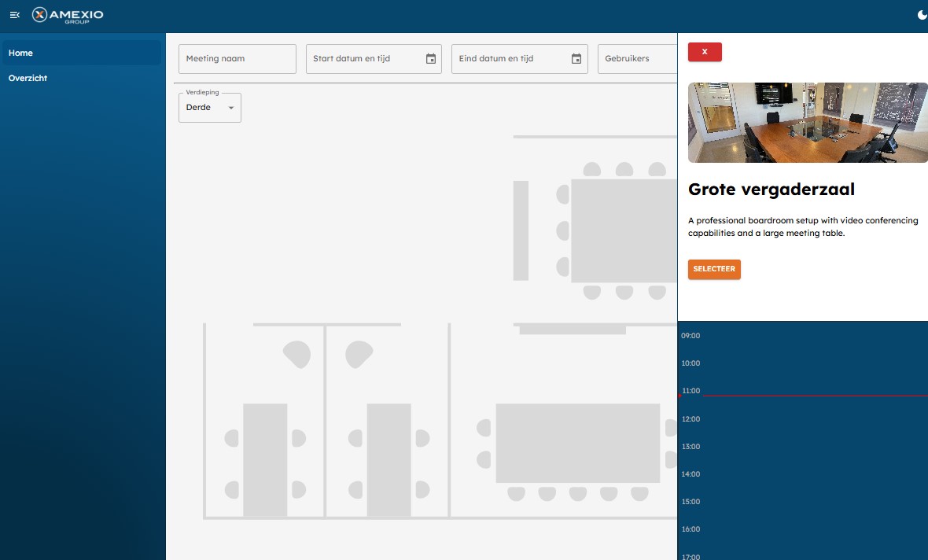Toggle dark mode with the moon icon
Viewport: 928px width, 560px height.
coord(922,15)
